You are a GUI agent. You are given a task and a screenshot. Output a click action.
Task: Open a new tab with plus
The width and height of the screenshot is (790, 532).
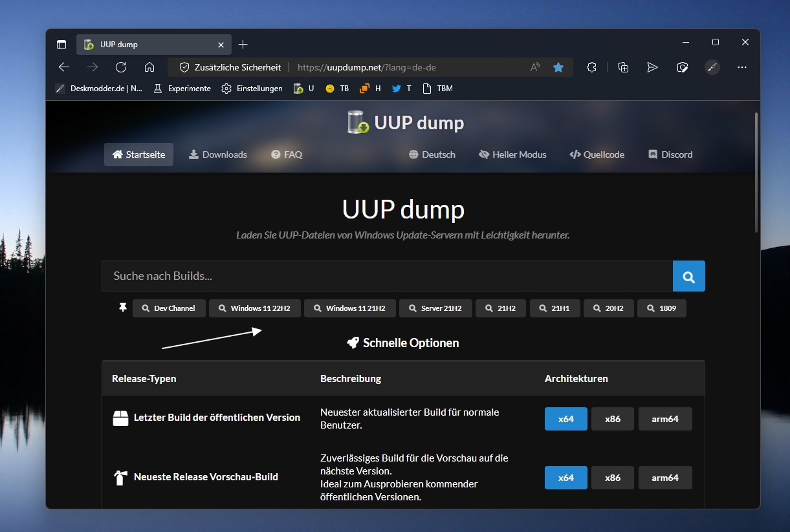[x=243, y=45]
